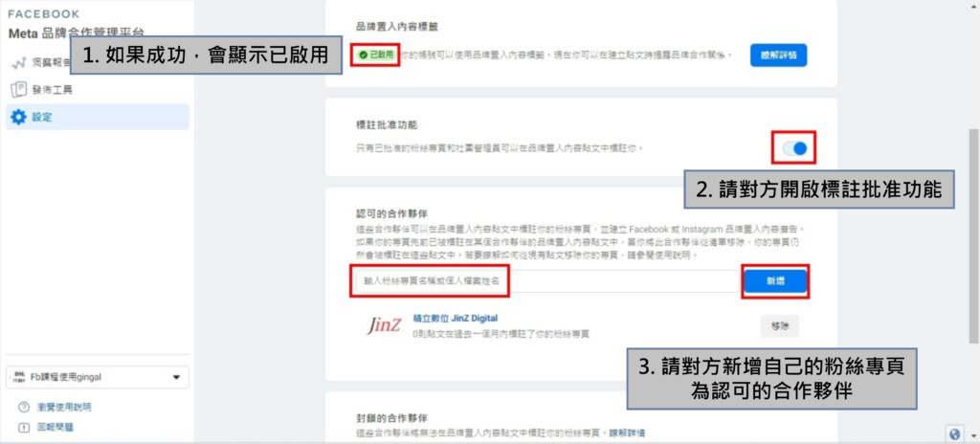The height and width of the screenshot is (444, 980).
Task: Click the help question-mark icon
Action: [x=24, y=407]
